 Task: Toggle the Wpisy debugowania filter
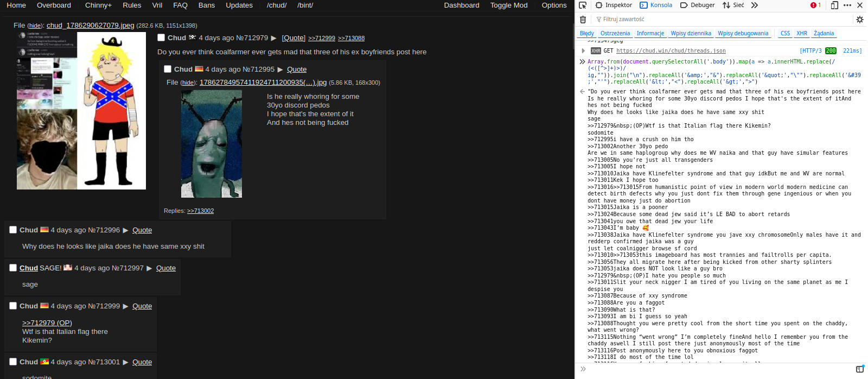pyautogui.click(x=743, y=33)
